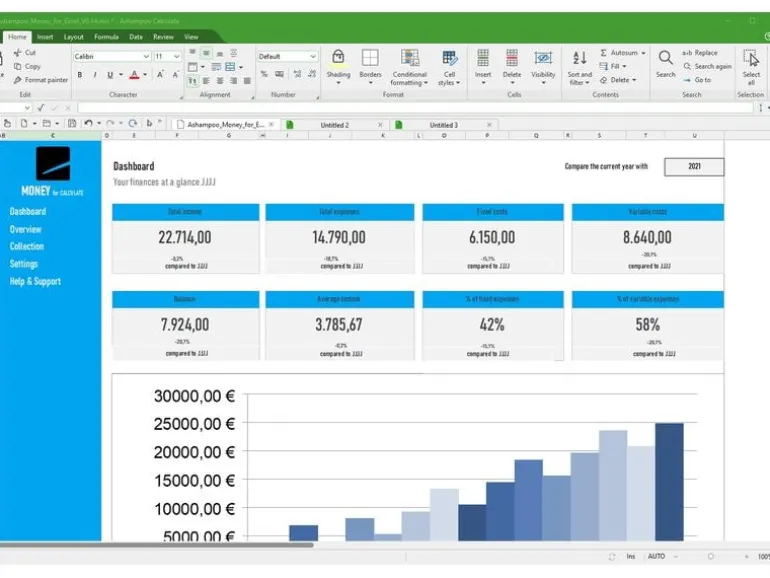Go to Dashboard in sidebar

[x=28, y=212]
